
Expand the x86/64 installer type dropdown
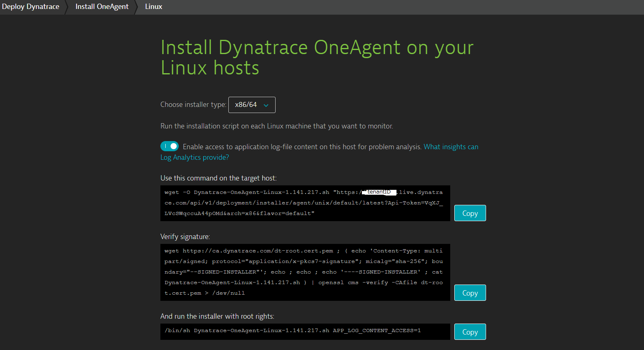pyautogui.click(x=252, y=105)
